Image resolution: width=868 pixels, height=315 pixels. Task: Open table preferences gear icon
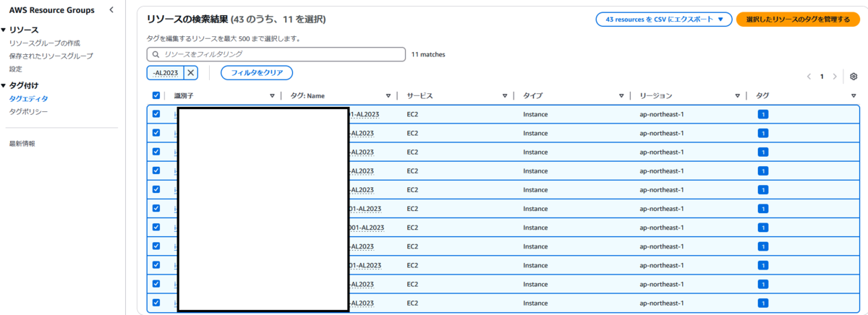(854, 77)
